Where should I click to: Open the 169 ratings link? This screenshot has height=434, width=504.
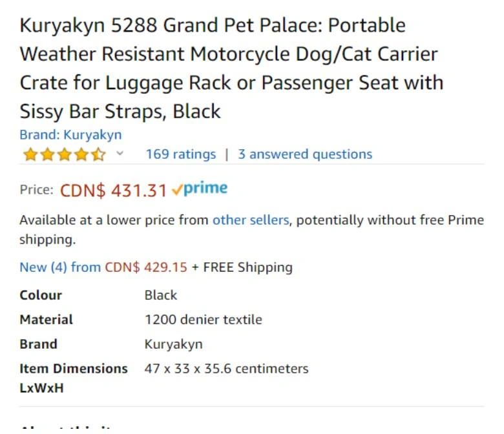[x=180, y=154]
